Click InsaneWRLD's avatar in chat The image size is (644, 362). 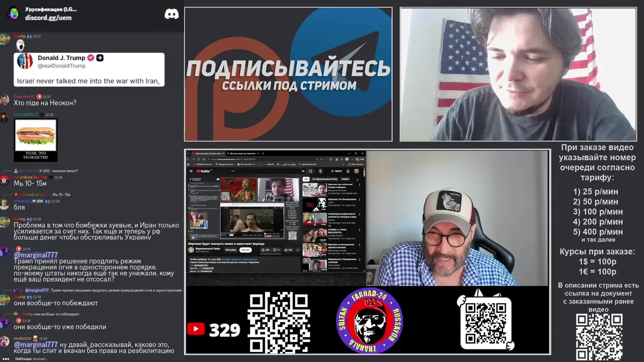click(5, 117)
